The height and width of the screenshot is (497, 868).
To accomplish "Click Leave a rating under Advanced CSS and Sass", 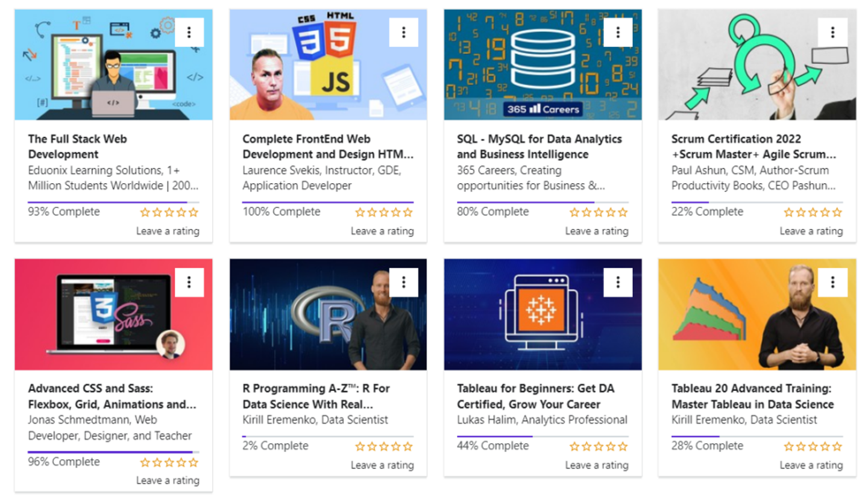I will pyautogui.click(x=168, y=481).
